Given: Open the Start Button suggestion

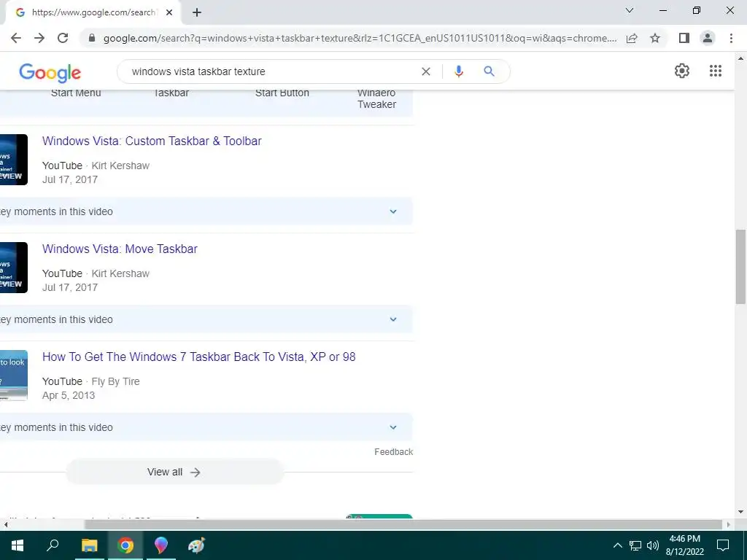Looking at the screenshot, I should 282,93.
